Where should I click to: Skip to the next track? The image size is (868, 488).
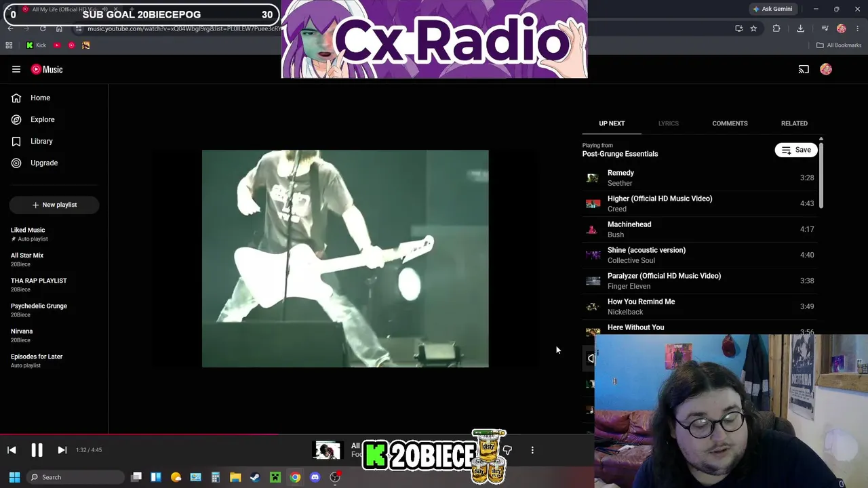(62, 450)
